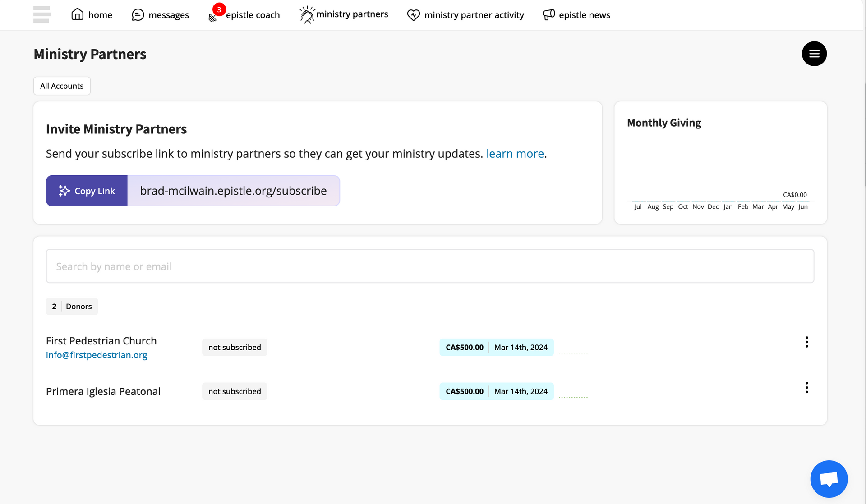
Task: Open options for Primera Iglesia Peatonal
Action: pos(807,388)
